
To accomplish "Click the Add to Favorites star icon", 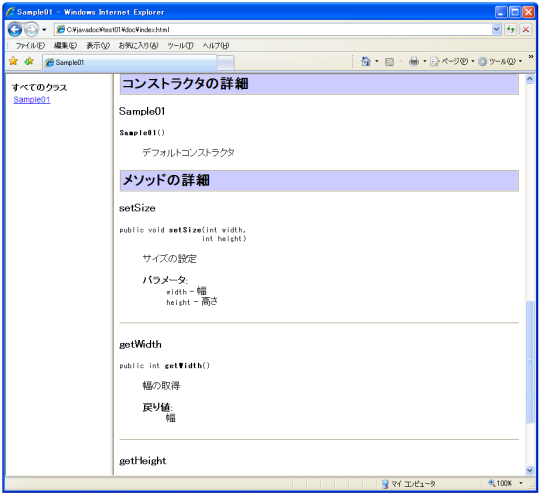I will click(x=29, y=61).
